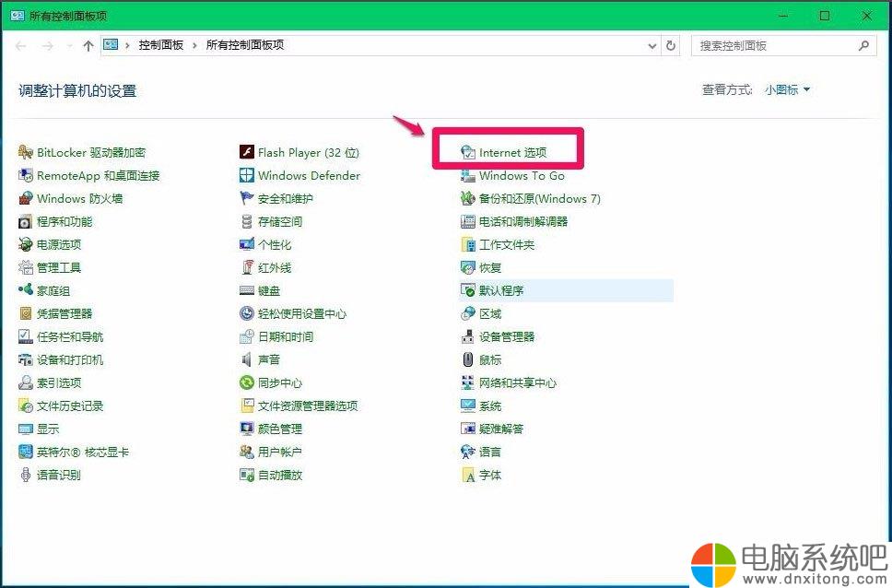Image resolution: width=892 pixels, height=588 pixels.
Task: Open 字体 font icon
Action: pos(467,475)
